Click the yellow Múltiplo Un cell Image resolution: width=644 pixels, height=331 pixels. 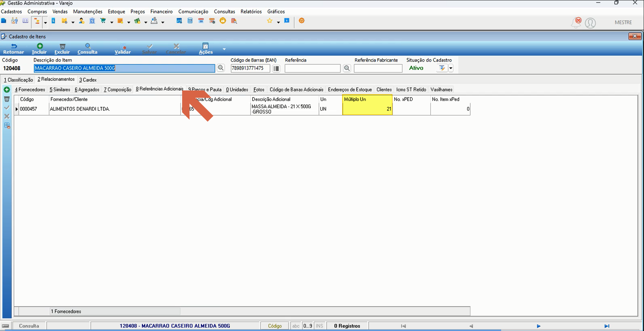367,109
